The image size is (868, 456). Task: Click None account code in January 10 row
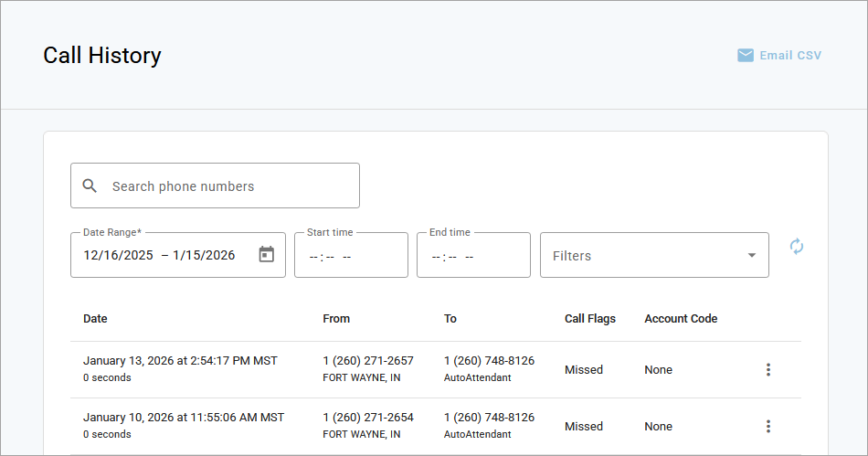pos(658,426)
